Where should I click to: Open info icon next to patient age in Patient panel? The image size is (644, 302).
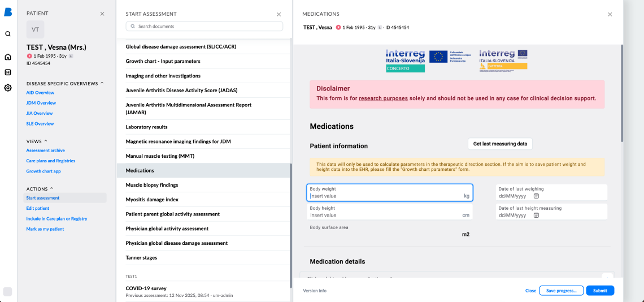pyautogui.click(x=71, y=56)
